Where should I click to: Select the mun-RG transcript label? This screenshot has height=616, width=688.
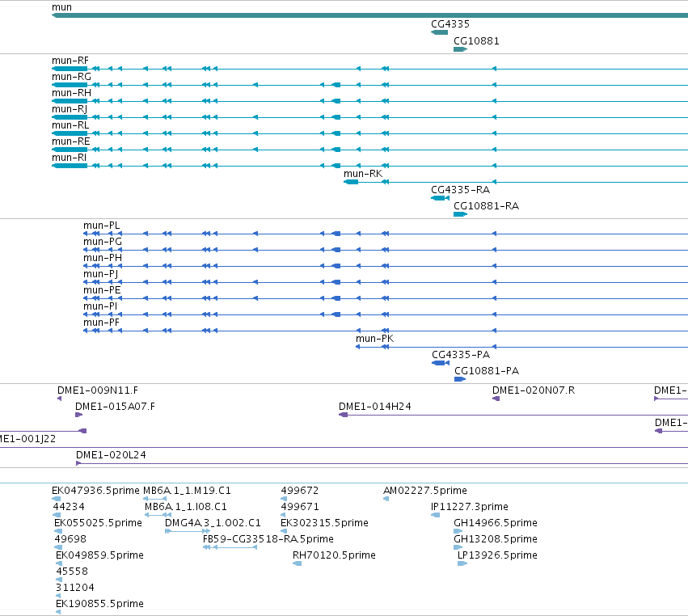pos(71,77)
